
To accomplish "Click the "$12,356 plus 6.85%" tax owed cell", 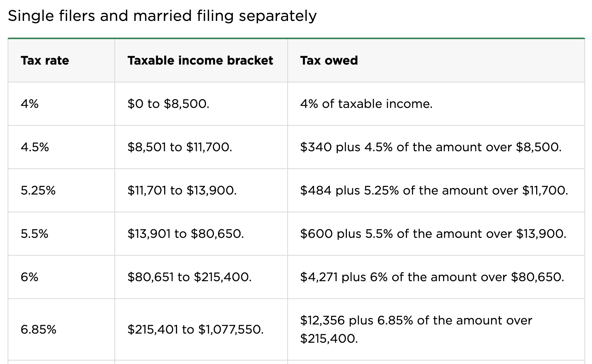I will pos(416,329).
